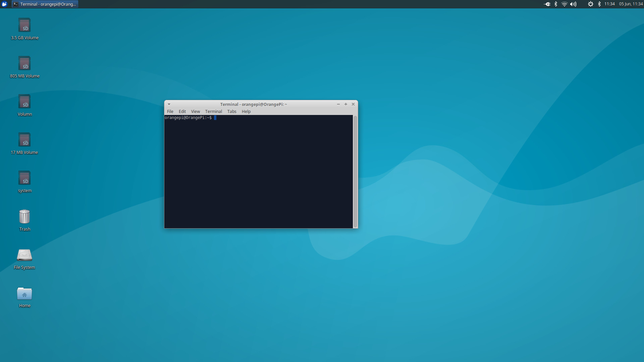Open the power manager gear icon
The image size is (644, 362).
pyautogui.click(x=590, y=4)
